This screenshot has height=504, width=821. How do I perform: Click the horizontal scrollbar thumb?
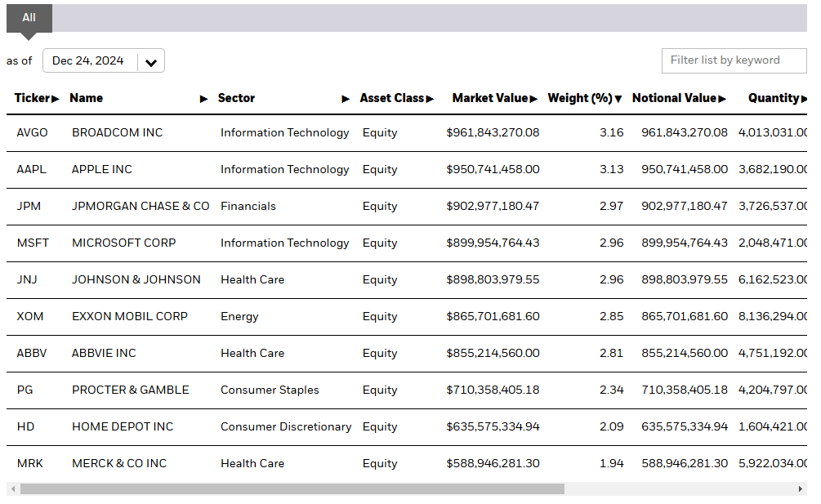292,488
